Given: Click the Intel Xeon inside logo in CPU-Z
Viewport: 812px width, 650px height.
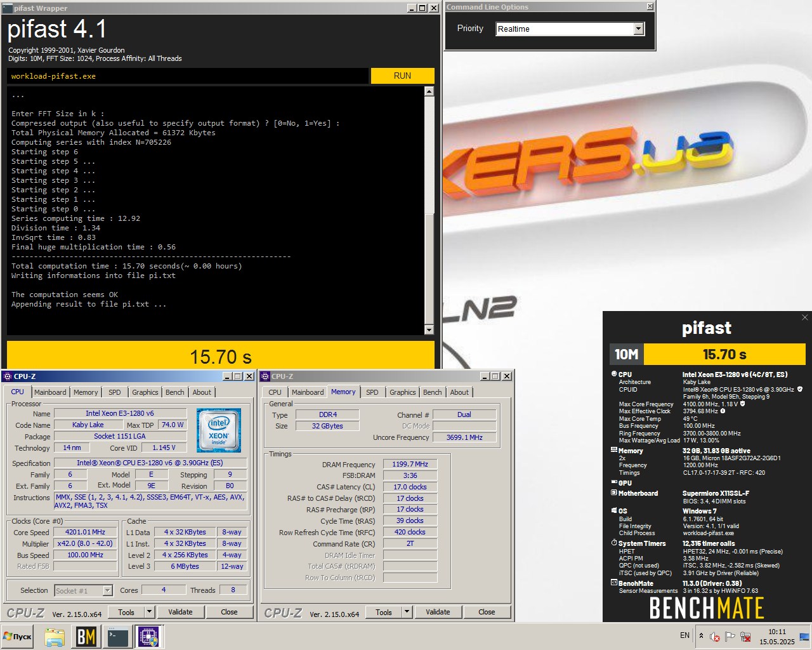Looking at the screenshot, I should click(x=219, y=430).
